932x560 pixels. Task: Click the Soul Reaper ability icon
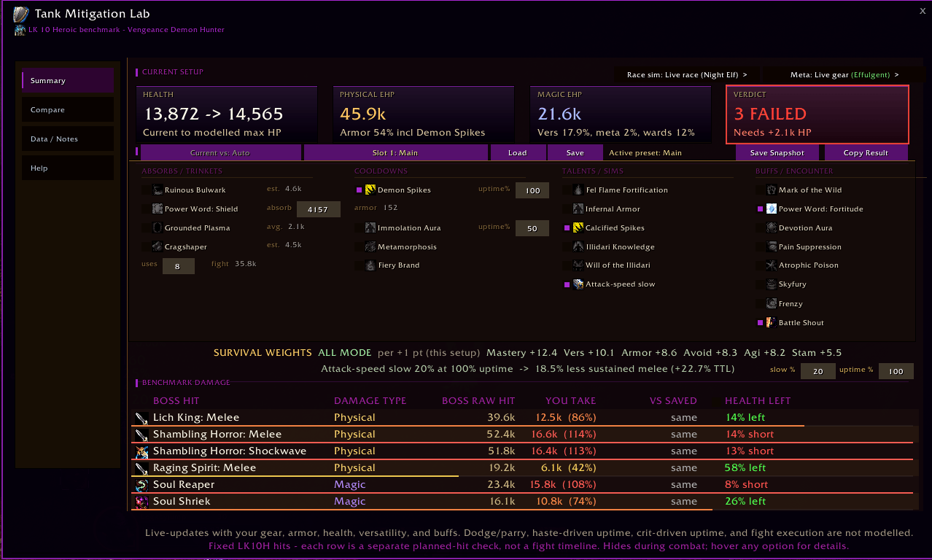coord(141,485)
